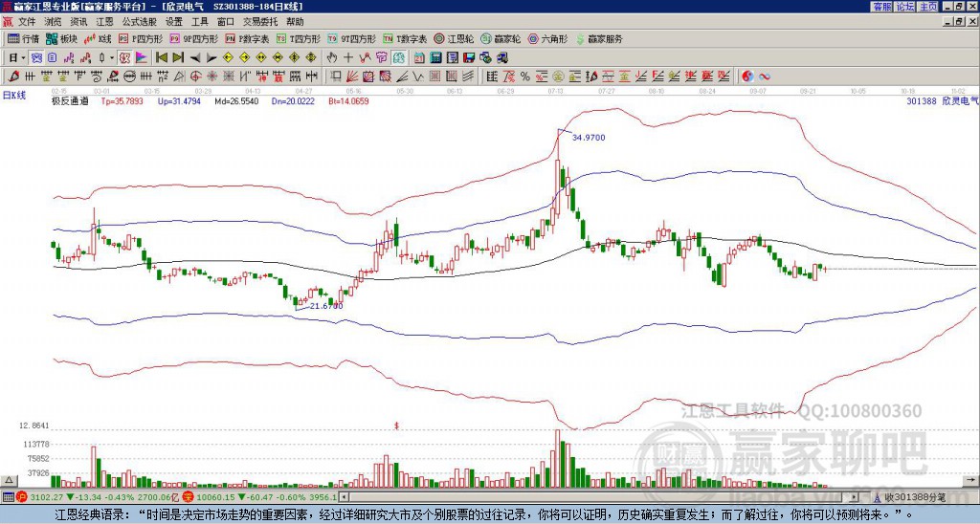Open the 六角形 hexagon tool

548,38
